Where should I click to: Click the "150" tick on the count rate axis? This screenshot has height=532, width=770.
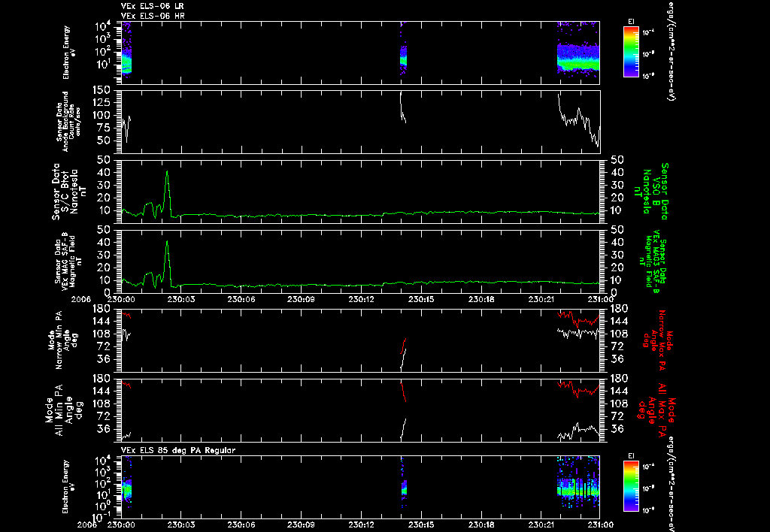coord(100,91)
